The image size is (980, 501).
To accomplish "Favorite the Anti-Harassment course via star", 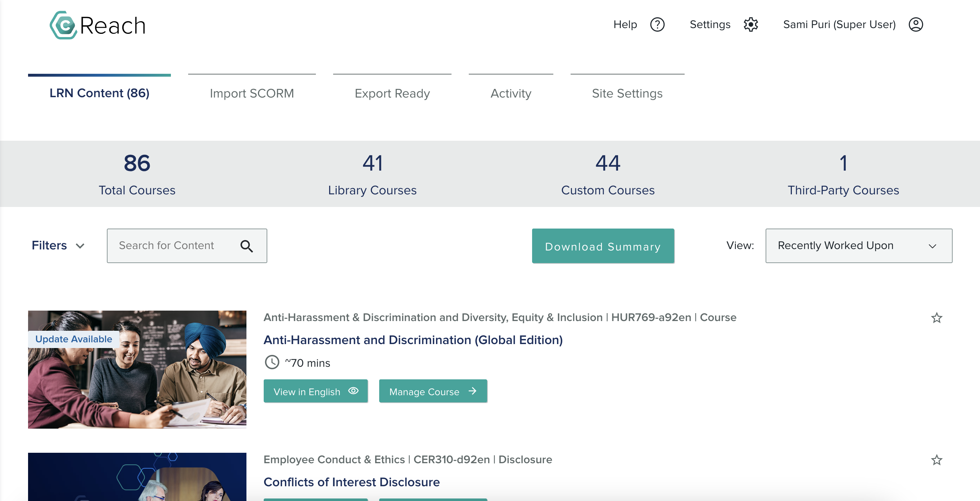I will (938, 317).
